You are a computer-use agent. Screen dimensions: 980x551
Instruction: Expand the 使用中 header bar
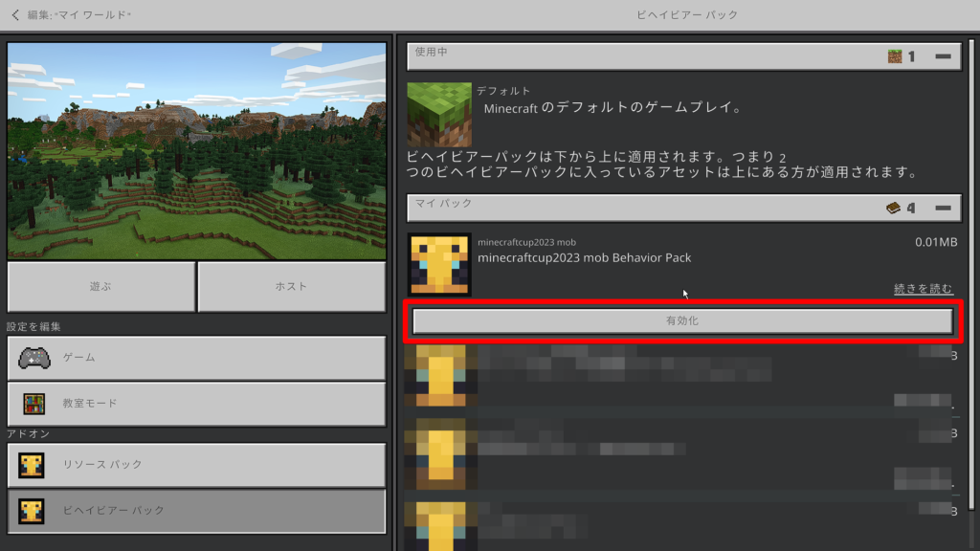click(641, 56)
